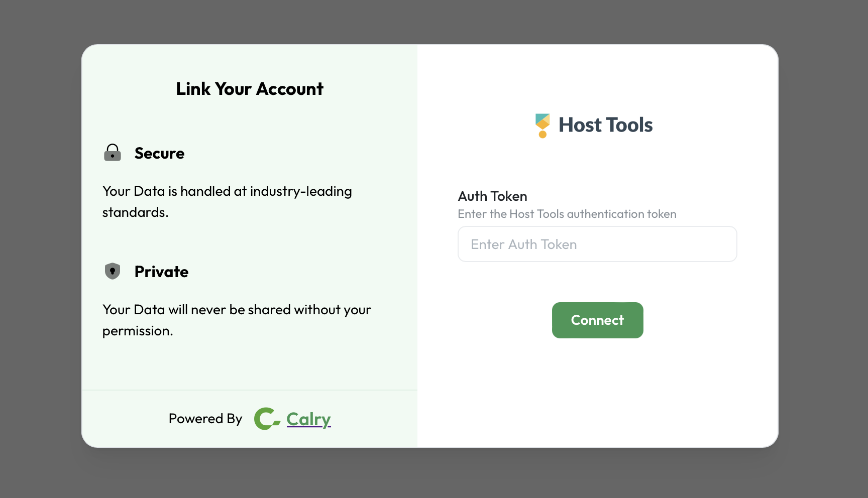Click inside the Enter Auth Token field

tap(597, 244)
